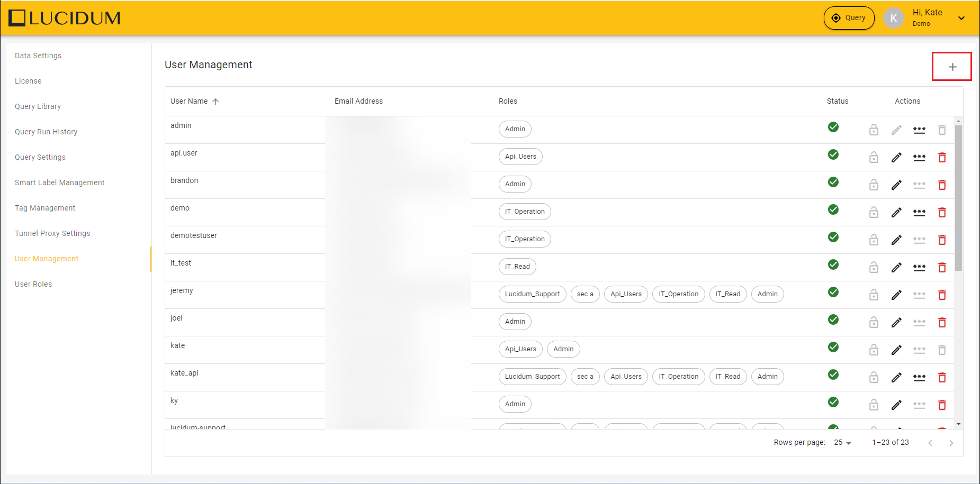This screenshot has width=980, height=484.
Task: Click the Roles column header
Action: coord(508,101)
